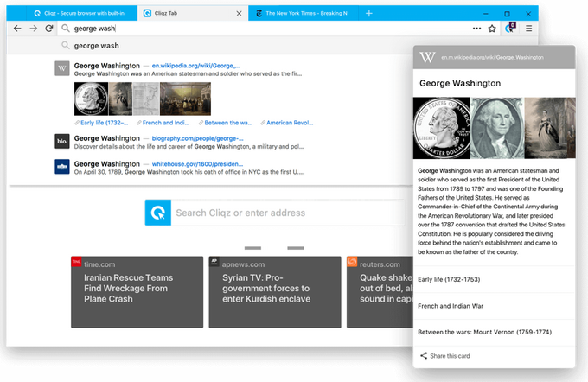
Task: Open the quarter dollar image on the card
Action: pyautogui.click(x=441, y=128)
